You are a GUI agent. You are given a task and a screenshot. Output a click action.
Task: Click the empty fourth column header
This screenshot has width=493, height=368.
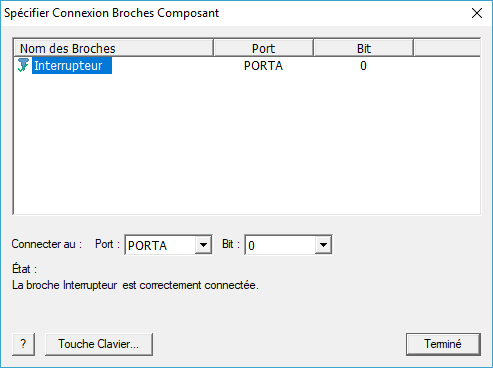447,48
